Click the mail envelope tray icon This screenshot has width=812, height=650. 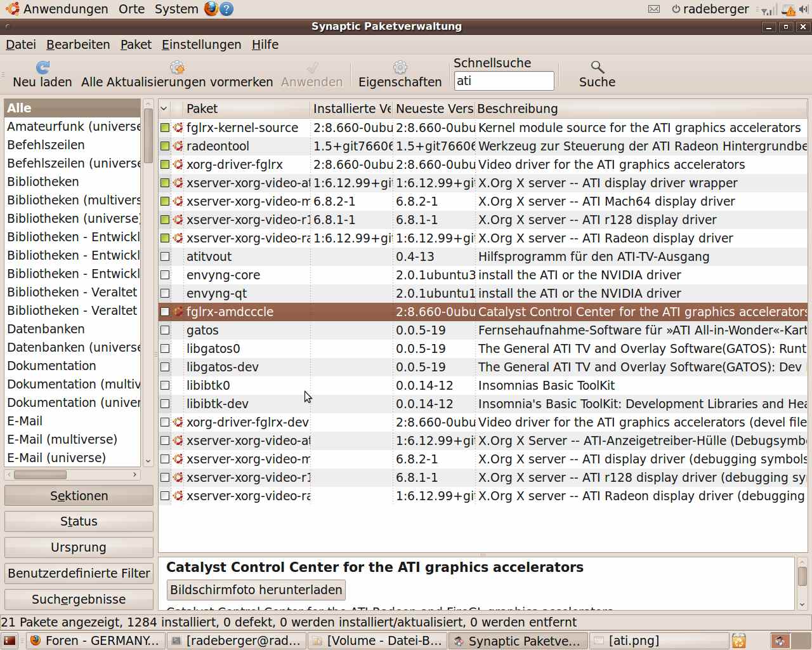[654, 9]
